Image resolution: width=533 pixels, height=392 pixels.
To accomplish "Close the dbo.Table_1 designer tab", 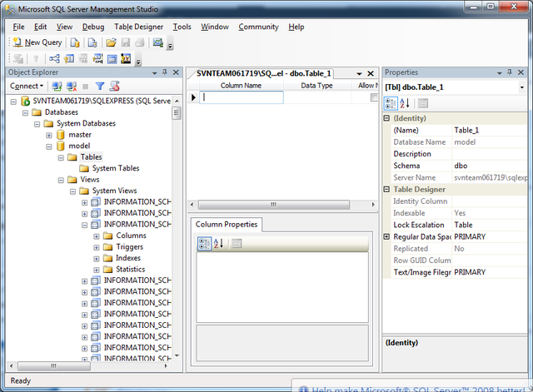I will pos(371,73).
